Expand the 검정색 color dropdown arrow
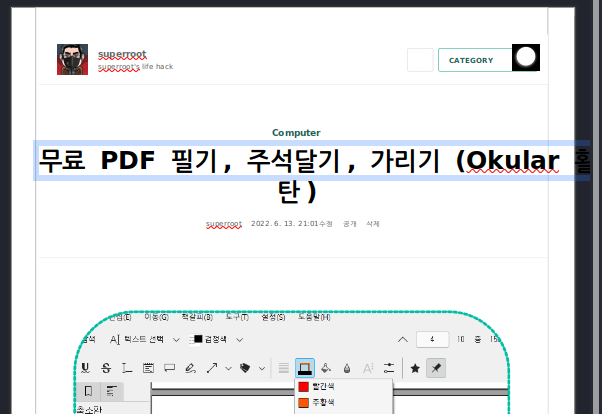Viewport: 602px width, 414px height. 240,340
